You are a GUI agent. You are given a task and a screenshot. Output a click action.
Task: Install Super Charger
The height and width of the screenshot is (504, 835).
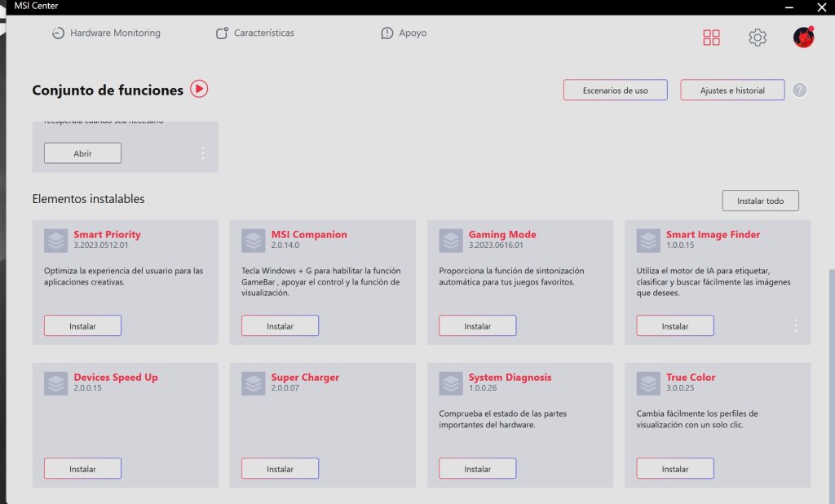(x=281, y=468)
